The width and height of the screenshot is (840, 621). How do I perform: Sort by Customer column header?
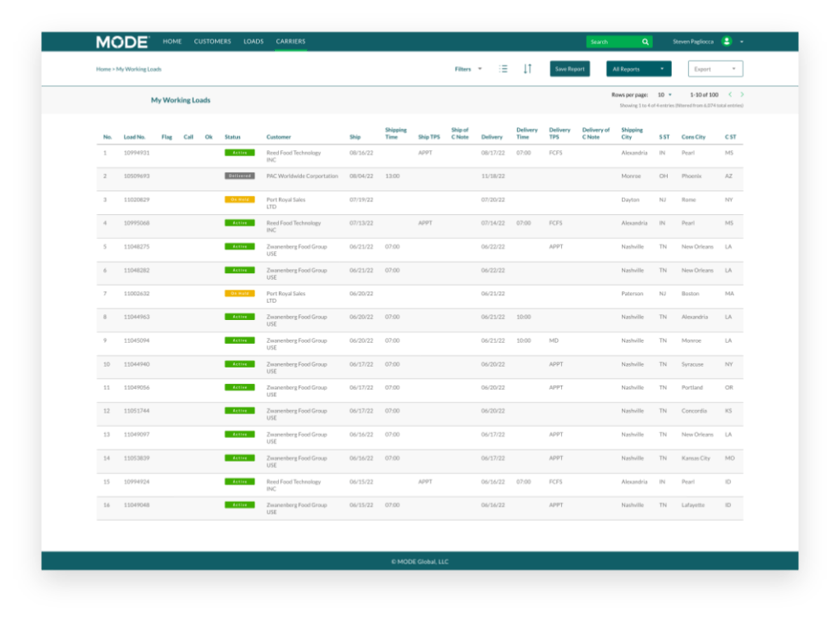point(279,137)
